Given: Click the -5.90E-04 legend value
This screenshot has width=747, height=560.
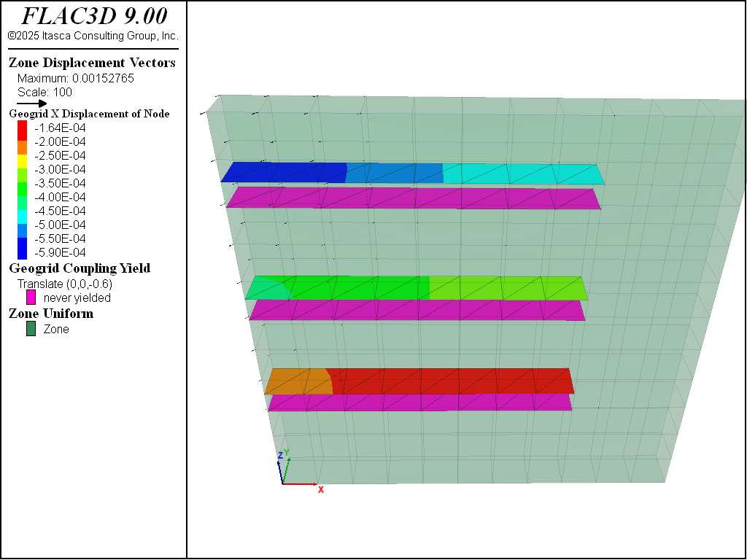Looking at the screenshot, I should [60, 252].
